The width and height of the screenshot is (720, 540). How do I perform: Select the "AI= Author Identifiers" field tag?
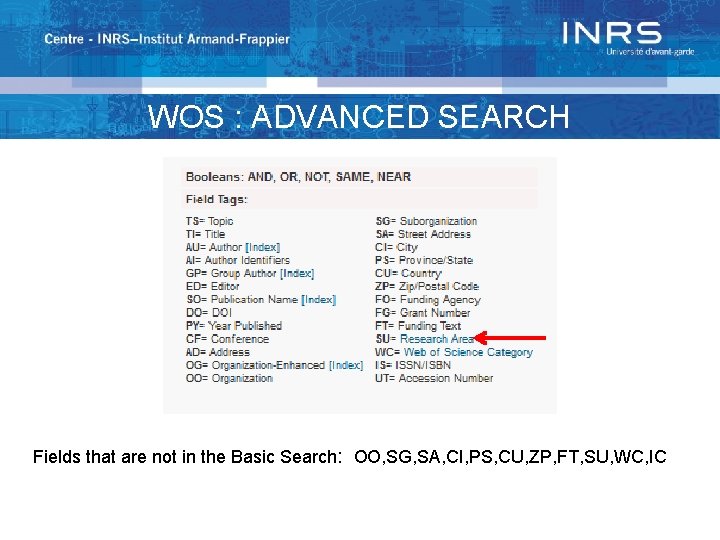[x=238, y=260]
